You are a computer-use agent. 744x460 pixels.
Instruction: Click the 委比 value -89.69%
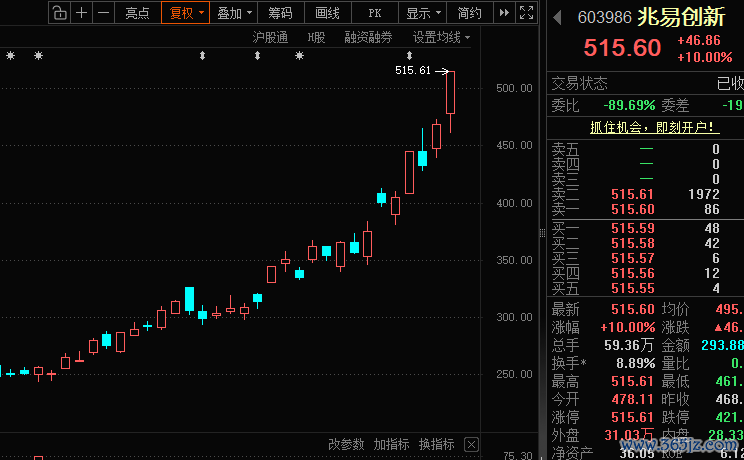[629, 105]
